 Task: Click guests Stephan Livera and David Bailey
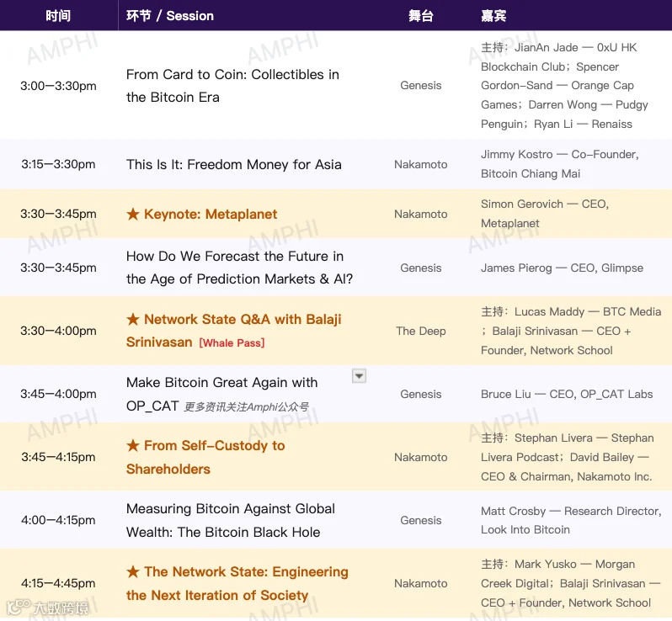tap(567, 457)
